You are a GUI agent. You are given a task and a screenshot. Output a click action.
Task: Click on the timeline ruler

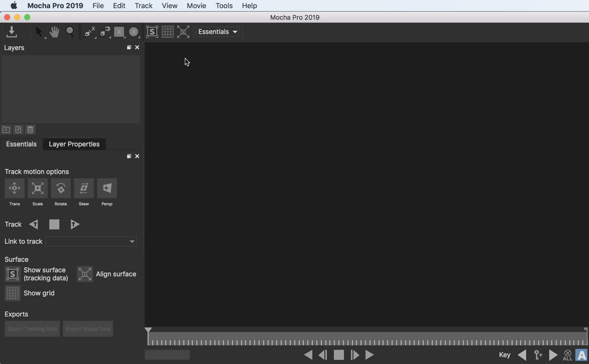click(x=368, y=339)
